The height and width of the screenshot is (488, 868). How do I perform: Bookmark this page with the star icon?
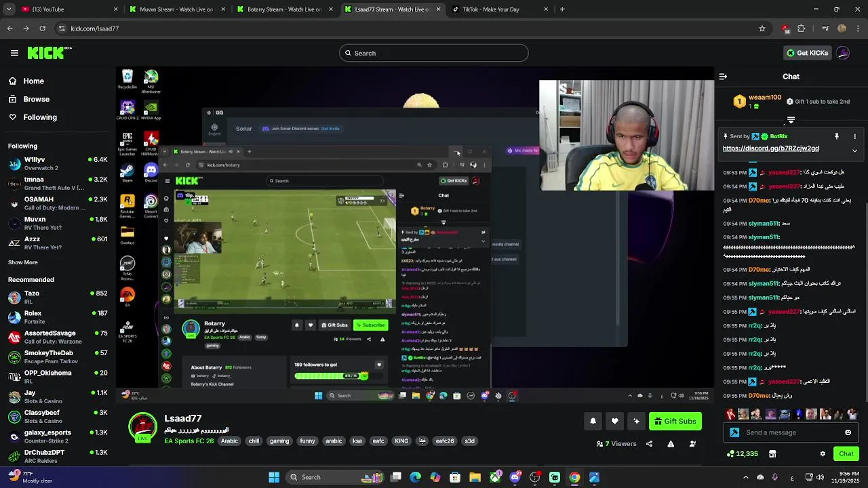(x=762, y=28)
